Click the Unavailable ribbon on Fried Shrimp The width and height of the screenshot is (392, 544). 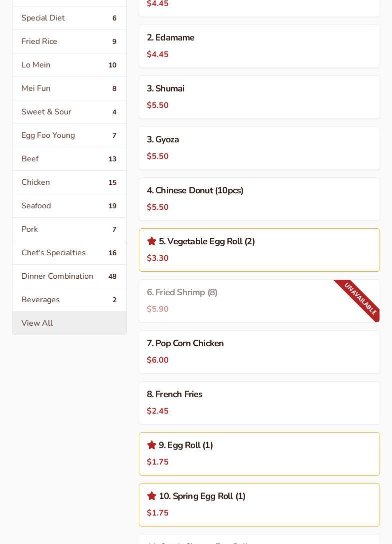point(361,298)
